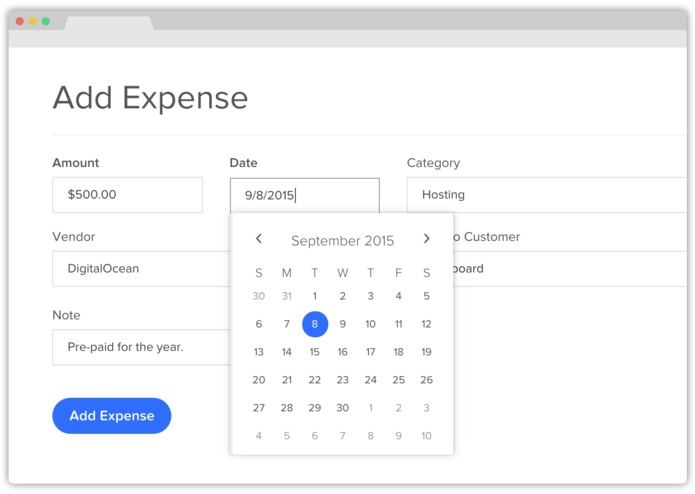Pick September 10 in the second week row

point(371,324)
